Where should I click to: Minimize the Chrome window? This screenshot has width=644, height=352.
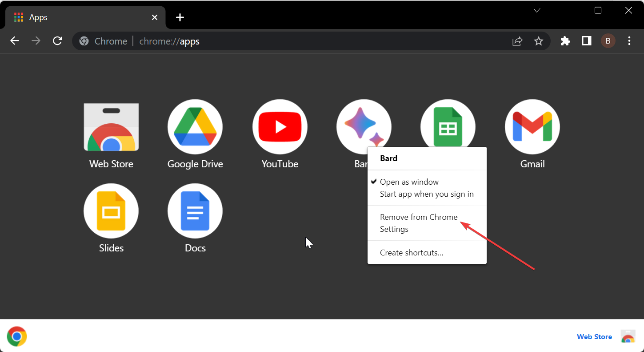click(567, 10)
